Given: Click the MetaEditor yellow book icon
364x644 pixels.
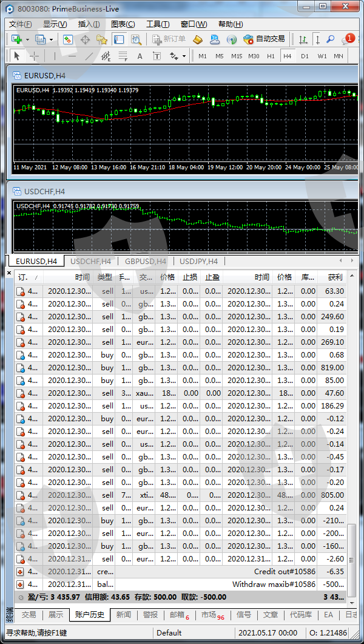Looking at the screenshot, I should pyautogui.click(x=198, y=39).
